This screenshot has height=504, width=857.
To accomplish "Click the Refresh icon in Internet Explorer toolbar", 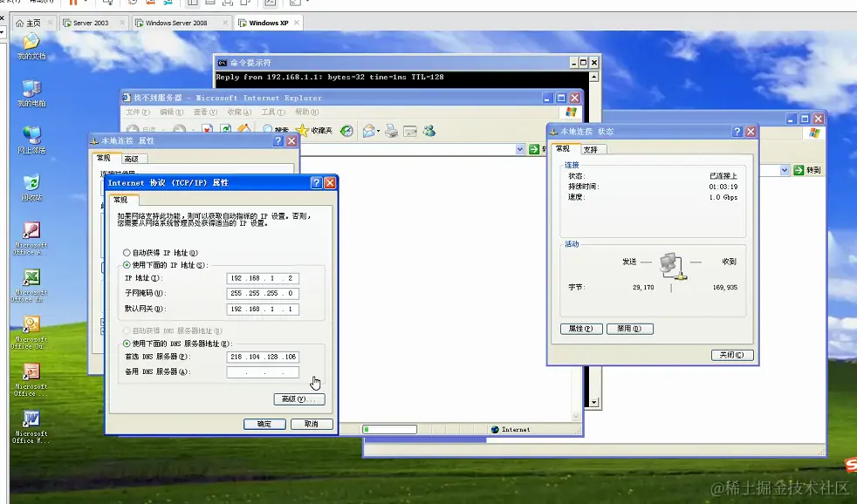I will [225, 130].
